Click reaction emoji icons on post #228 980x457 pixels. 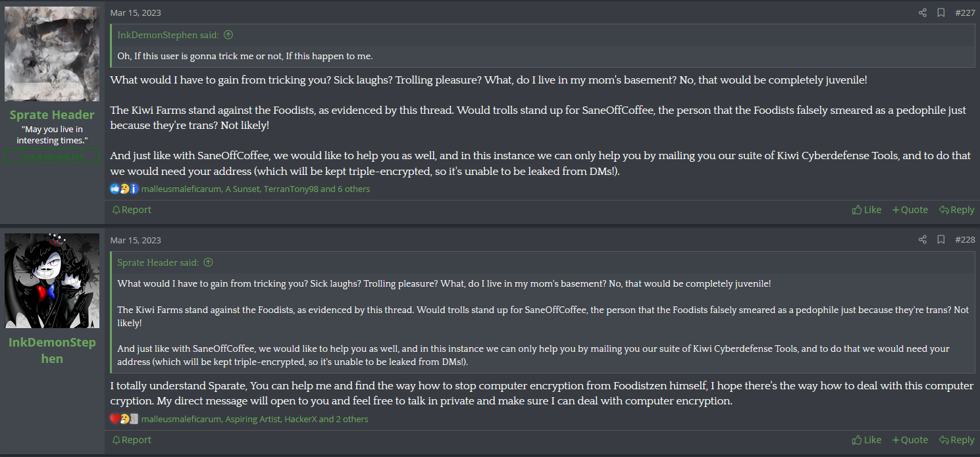click(124, 419)
